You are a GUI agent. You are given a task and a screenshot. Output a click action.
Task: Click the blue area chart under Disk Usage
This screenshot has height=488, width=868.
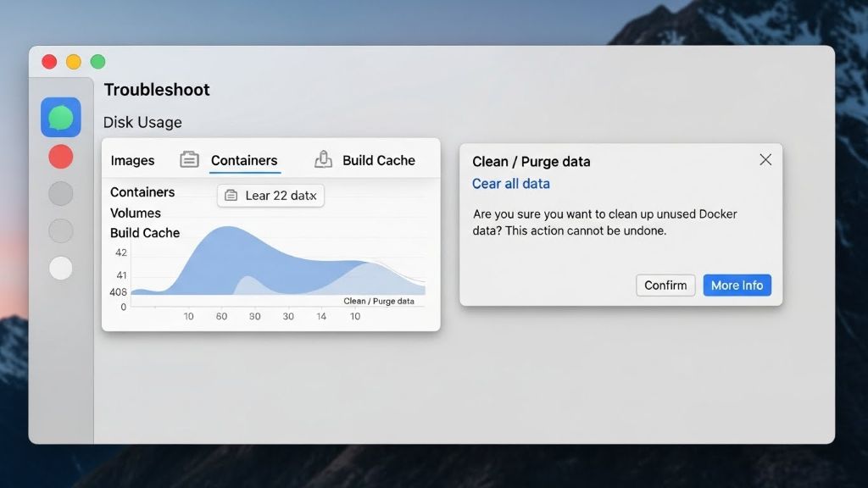click(x=254, y=263)
